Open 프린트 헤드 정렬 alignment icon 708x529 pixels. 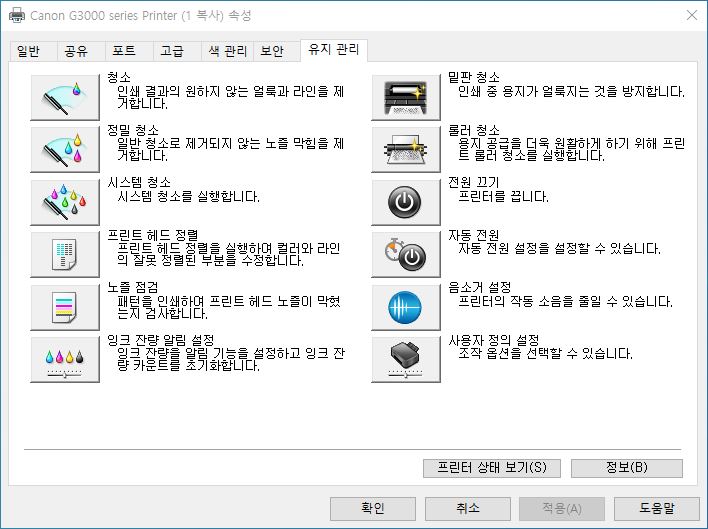click(65, 254)
